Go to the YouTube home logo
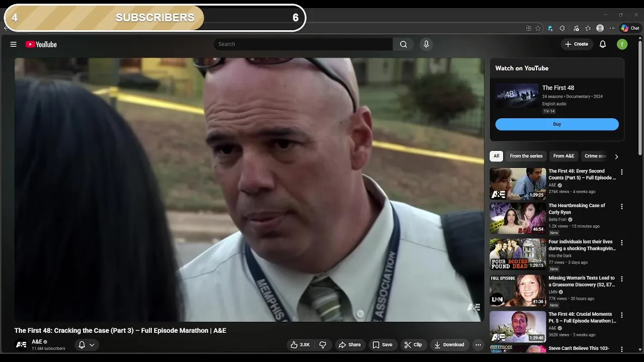 pyautogui.click(x=41, y=44)
